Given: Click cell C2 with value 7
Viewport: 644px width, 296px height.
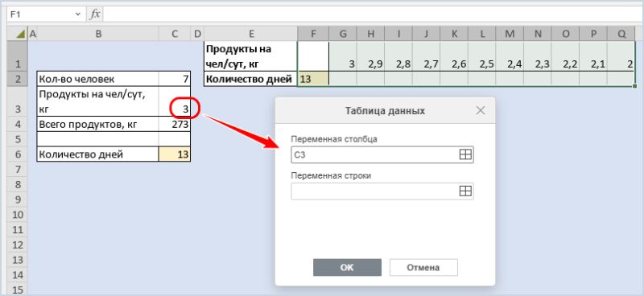Looking at the screenshot, I should (x=175, y=79).
